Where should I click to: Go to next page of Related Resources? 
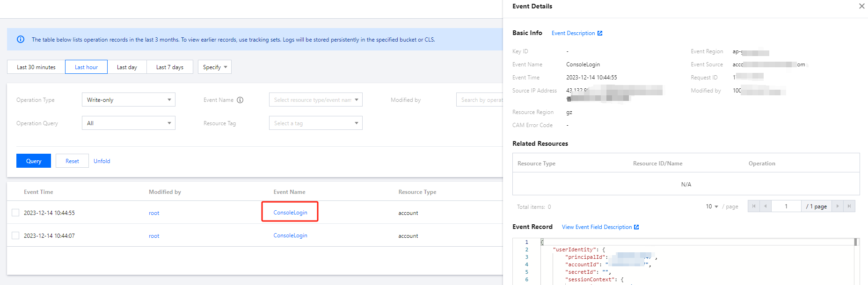click(x=838, y=206)
